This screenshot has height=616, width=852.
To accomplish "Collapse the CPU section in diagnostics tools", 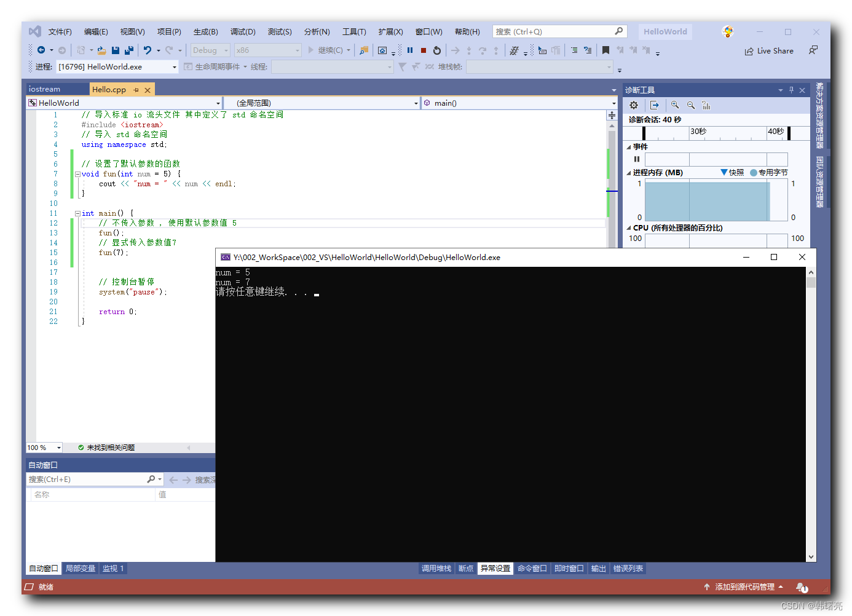I will pos(628,227).
